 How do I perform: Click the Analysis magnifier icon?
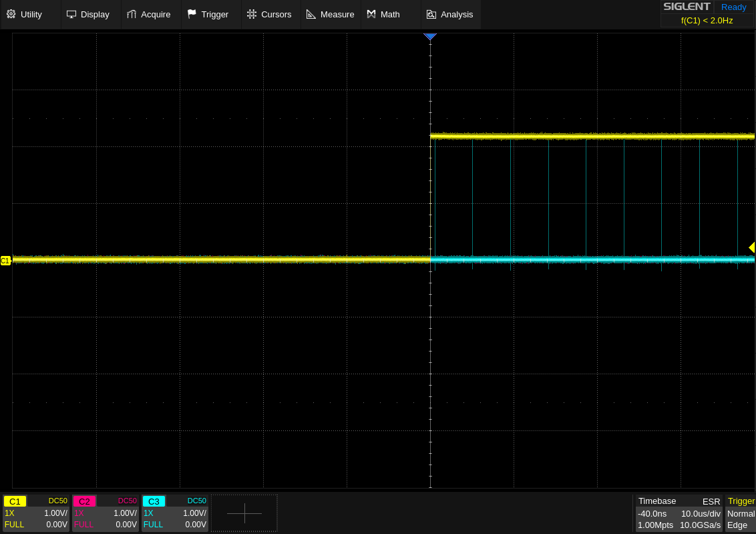pyautogui.click(x=431, y=14)
